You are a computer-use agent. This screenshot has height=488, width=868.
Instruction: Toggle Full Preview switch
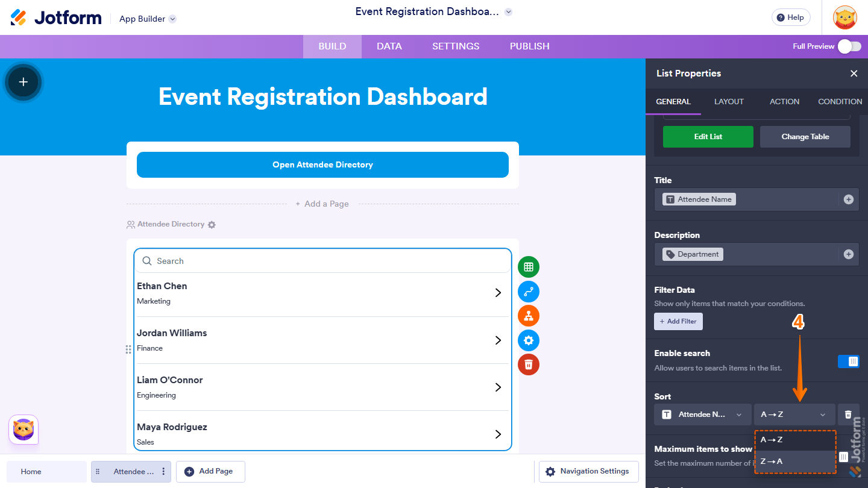point(849,46)
